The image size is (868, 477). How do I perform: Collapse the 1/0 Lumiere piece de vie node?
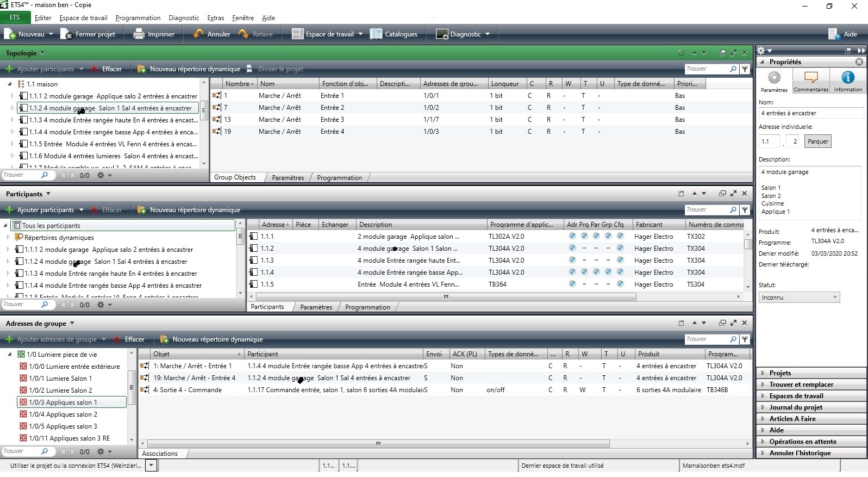(9, 355)
